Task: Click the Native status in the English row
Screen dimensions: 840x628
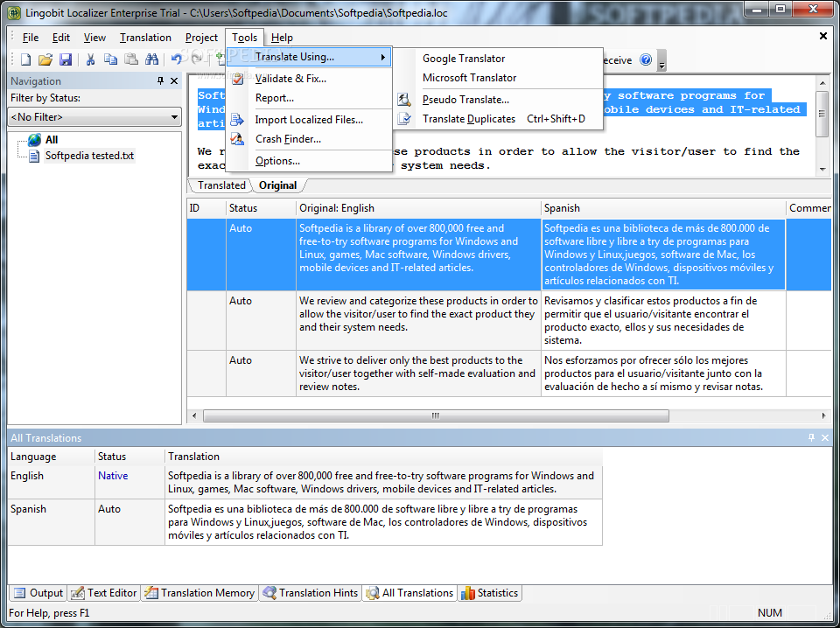Action: pos(113,476)
